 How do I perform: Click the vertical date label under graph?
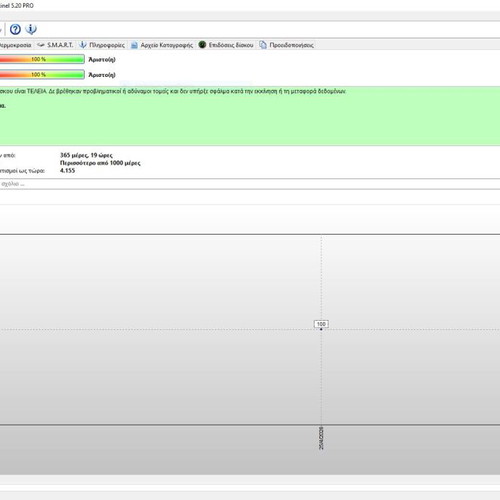(x=321, y=438)
